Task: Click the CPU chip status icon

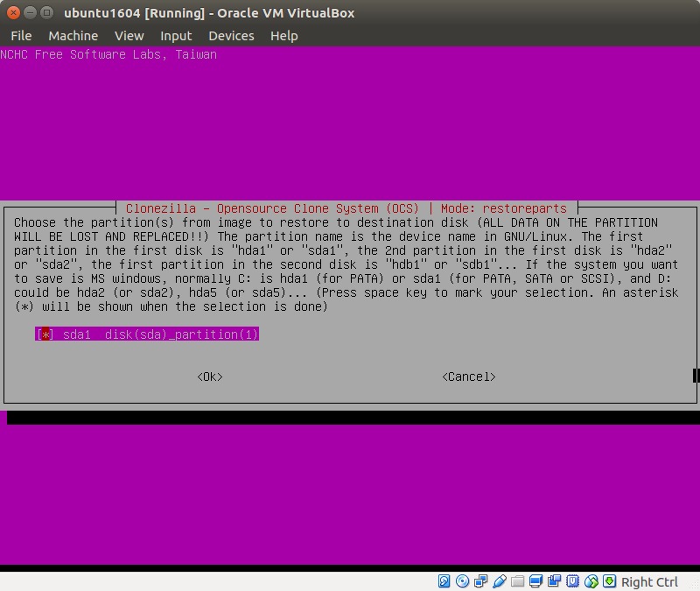Action: coord(573,581)
